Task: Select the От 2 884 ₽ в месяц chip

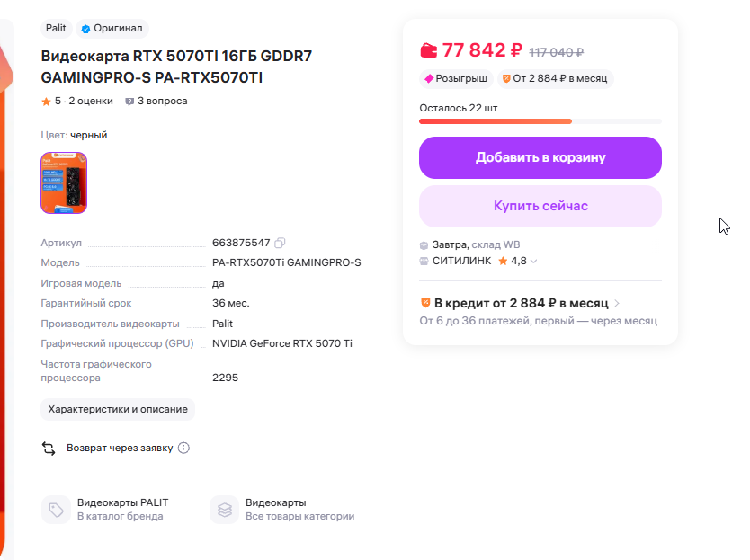Action: pos(554,79)
